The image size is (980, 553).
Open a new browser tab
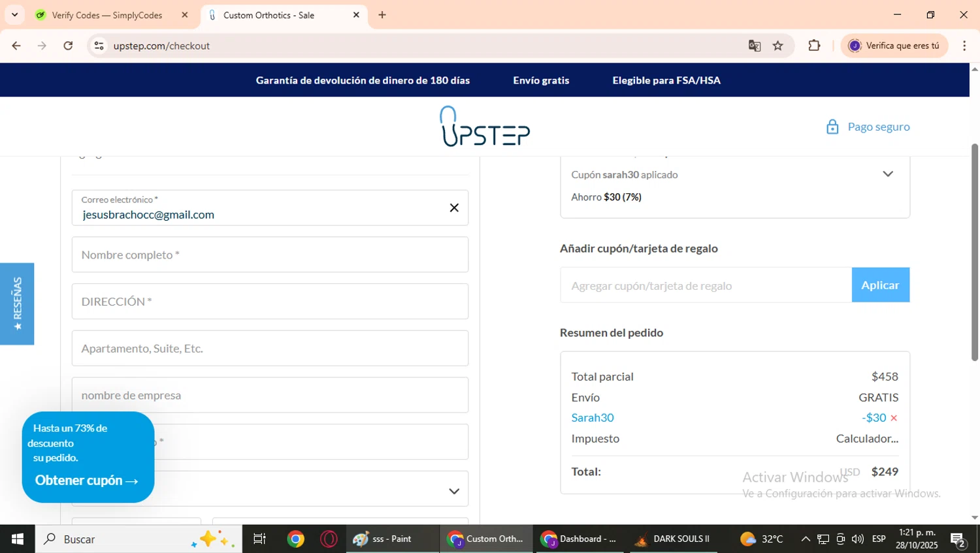[382, 15]
